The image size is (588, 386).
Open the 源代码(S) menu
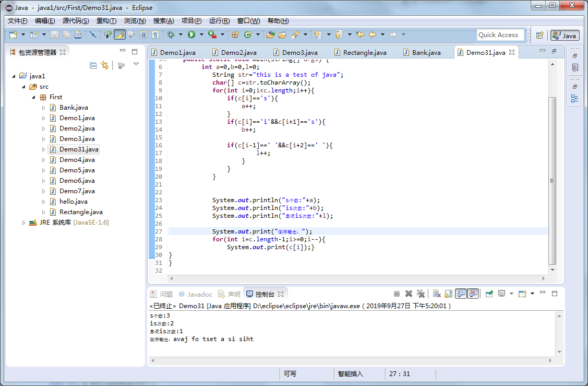click(x=76, y=21)
